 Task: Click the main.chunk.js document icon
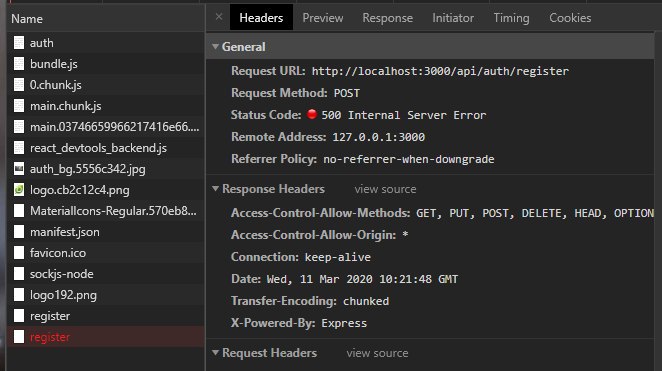point(19,106)
